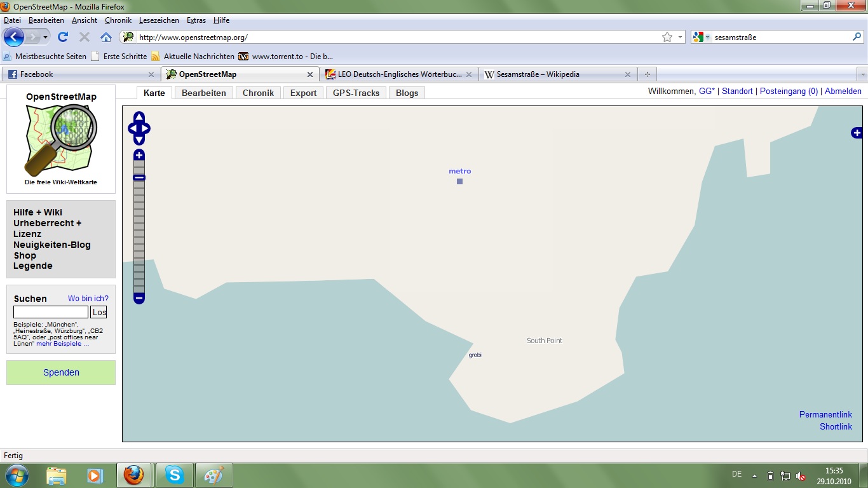The width and height of the screenshot is (868, 488).
Task: Open a new browser tab
Action: click(x=647, y=74)
